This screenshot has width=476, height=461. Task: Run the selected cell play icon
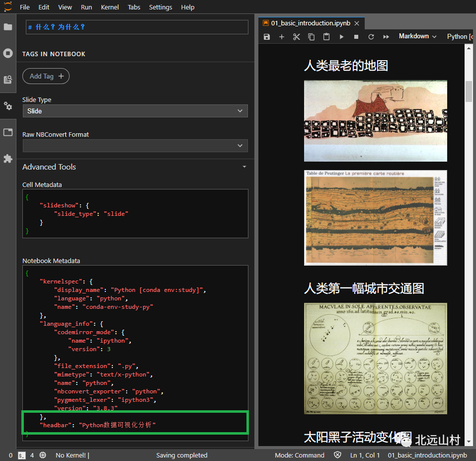coord(341,37)
